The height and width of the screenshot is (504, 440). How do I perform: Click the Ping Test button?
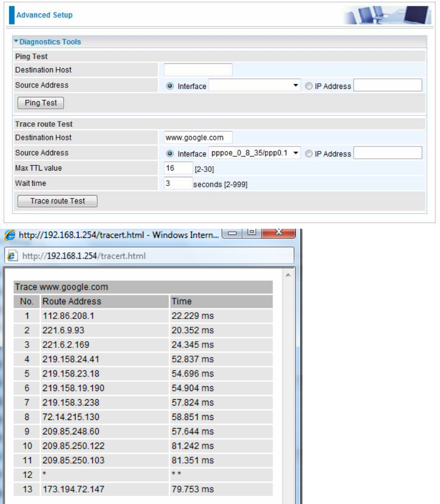pyautogui.click(x=40, y=103)
